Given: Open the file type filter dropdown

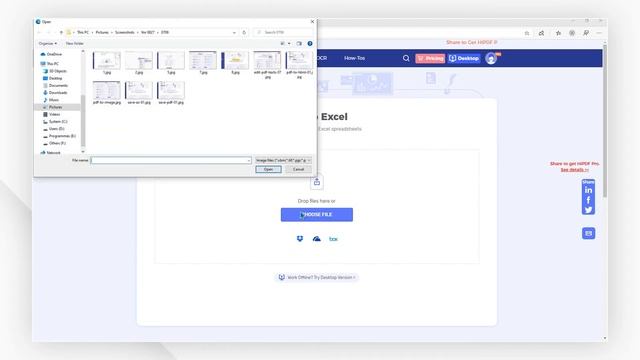Looking at the screenshot, I should click(x=283, y=160).
